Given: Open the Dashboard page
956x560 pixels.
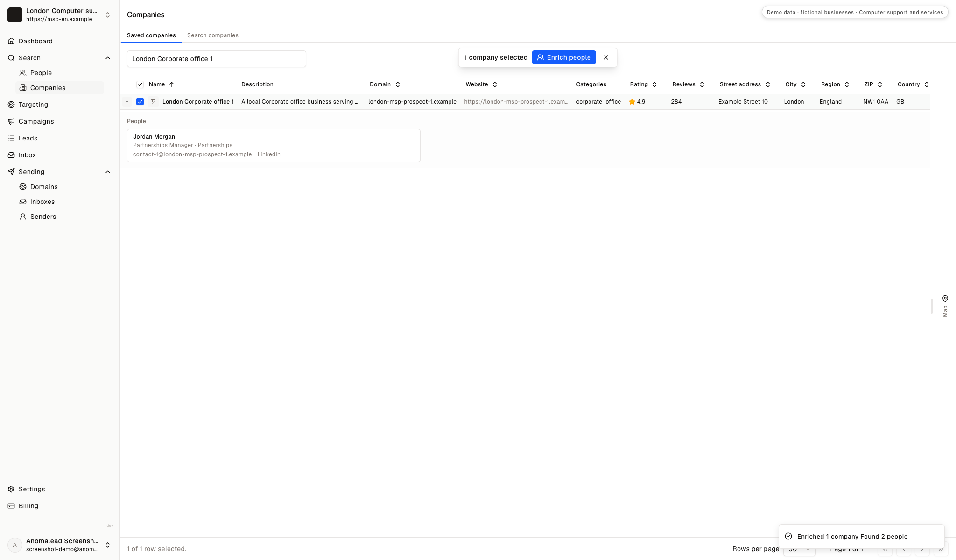Looking at the screenshot, I should coord(35,41).
